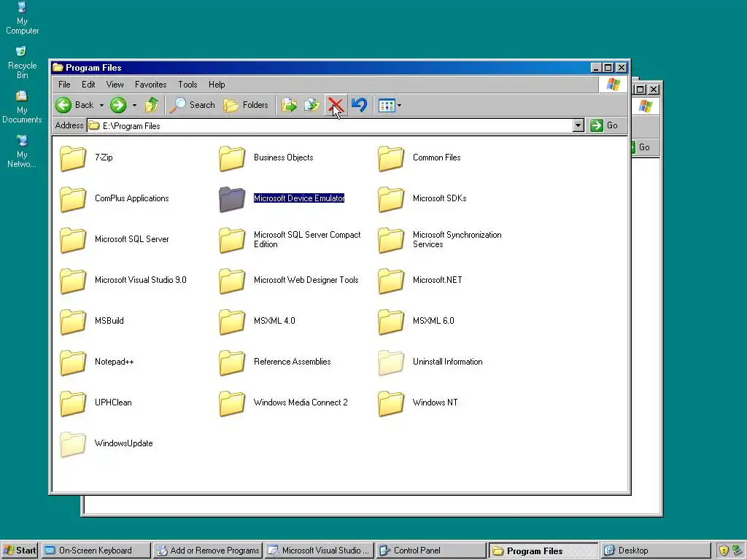Viewport: 747px width, 560px height.
Task: Switch to On-Screen Keyboard taskbar button
Action: coord(96,551)
